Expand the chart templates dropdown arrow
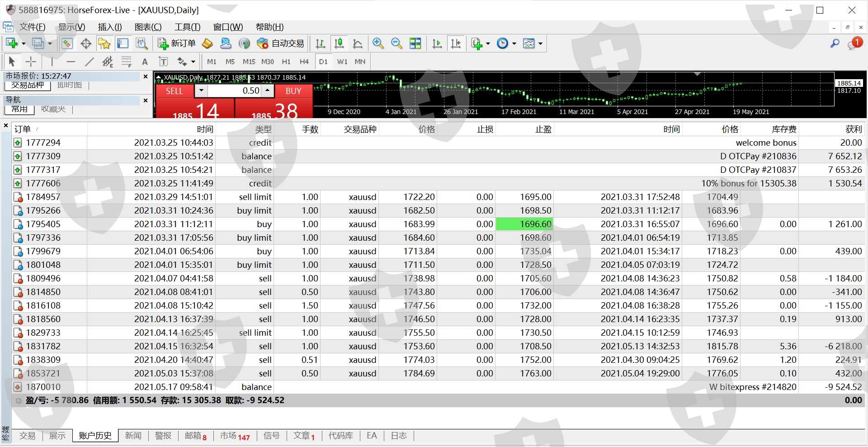Screen dimensions: 868x447 pyautogui.click(x=540, y=44)
